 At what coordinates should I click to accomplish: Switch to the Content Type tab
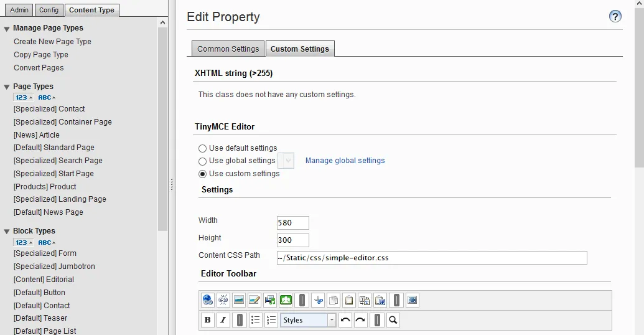coord(91,10)
